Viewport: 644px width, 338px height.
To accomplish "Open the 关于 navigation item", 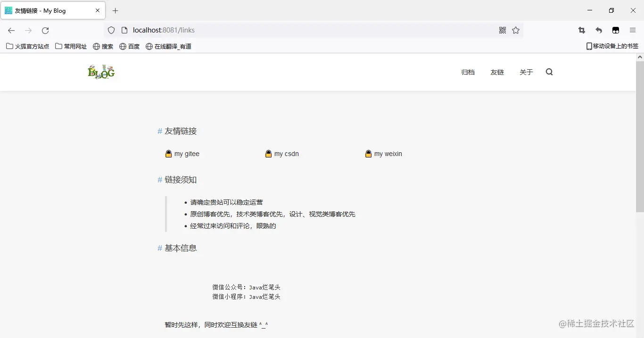I will tap(526, 72).
